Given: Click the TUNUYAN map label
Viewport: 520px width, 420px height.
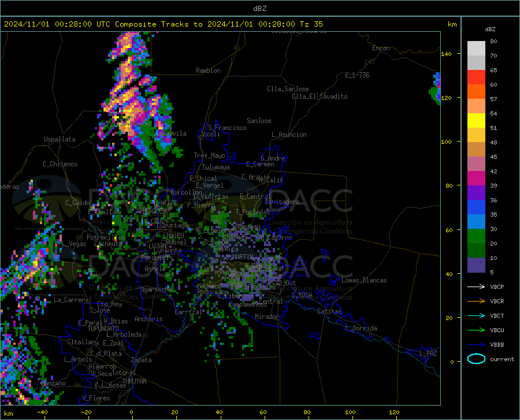Looking at the screenshot, I should (134, 381).
